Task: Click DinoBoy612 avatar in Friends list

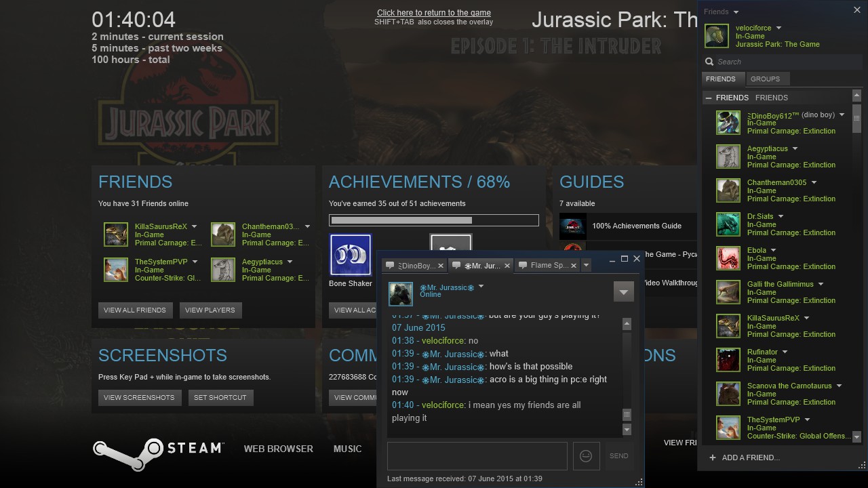Action: pyautogui.click(x=728, y=123)
